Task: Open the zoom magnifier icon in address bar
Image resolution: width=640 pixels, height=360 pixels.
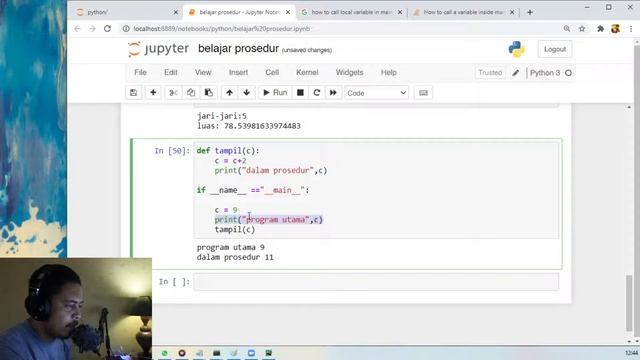Action: (x=567, y=29)
